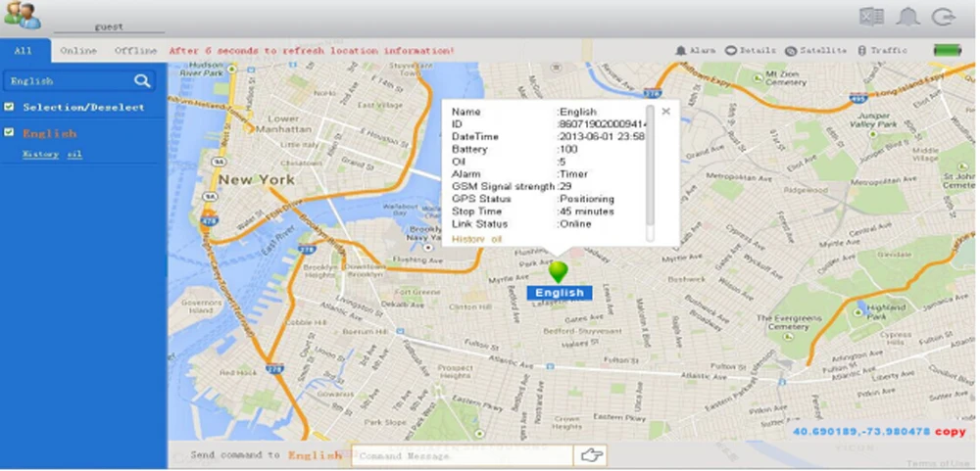980x471 pixels.
Task: Switch to the All devices tab
Action: [x=24, y=51]
